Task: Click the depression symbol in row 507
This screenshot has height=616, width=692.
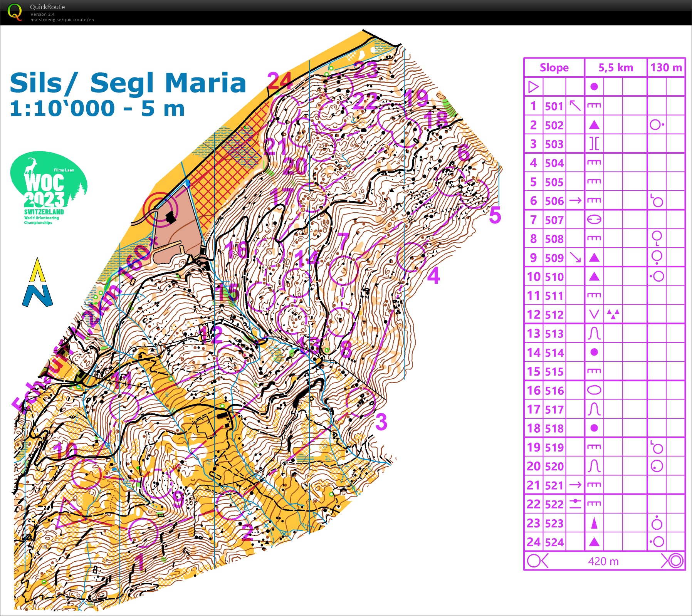Action: (594, 220)
